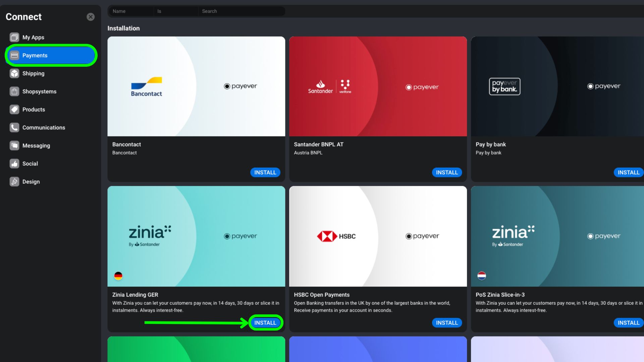Click the Shopsystems bag icon

(14, 91)
